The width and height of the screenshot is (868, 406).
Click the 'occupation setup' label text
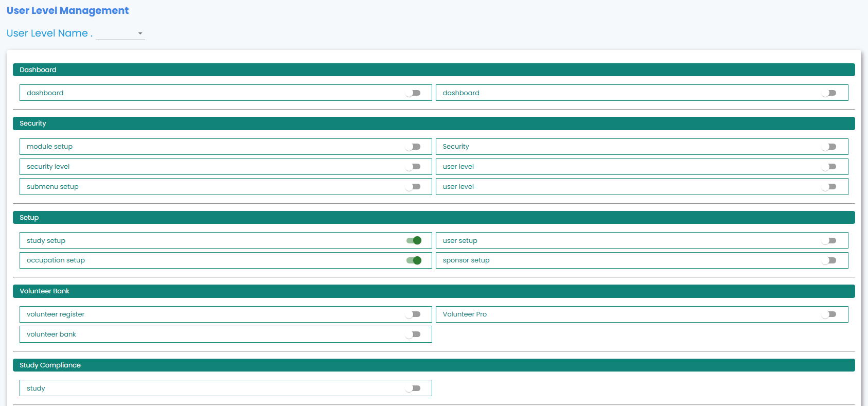coord(56,260)
